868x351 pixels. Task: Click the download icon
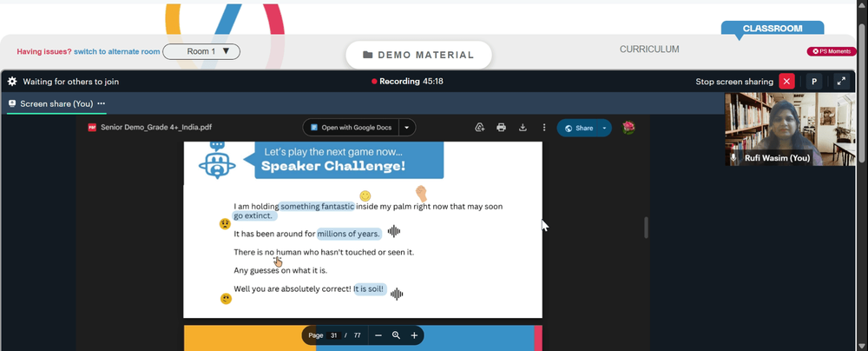[x=523, y=128]
